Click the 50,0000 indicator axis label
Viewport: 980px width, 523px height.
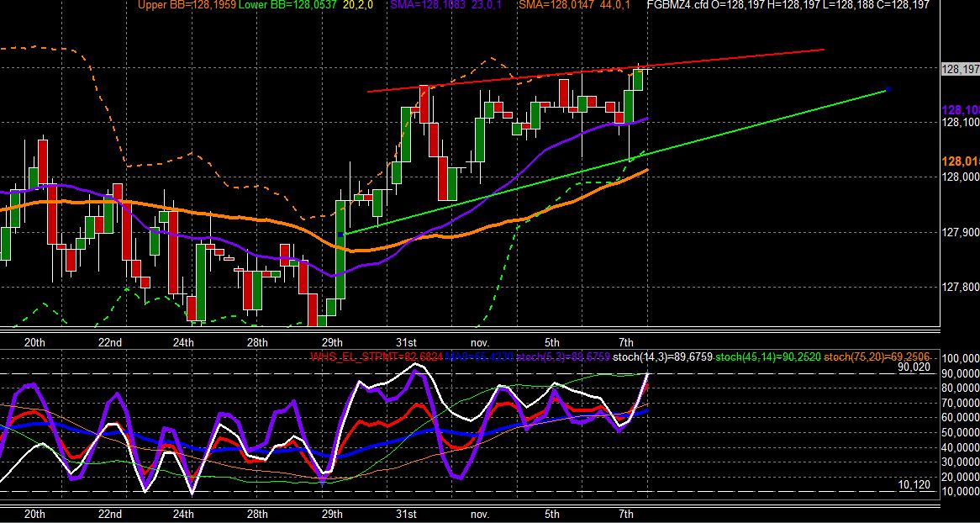(960, 433)
